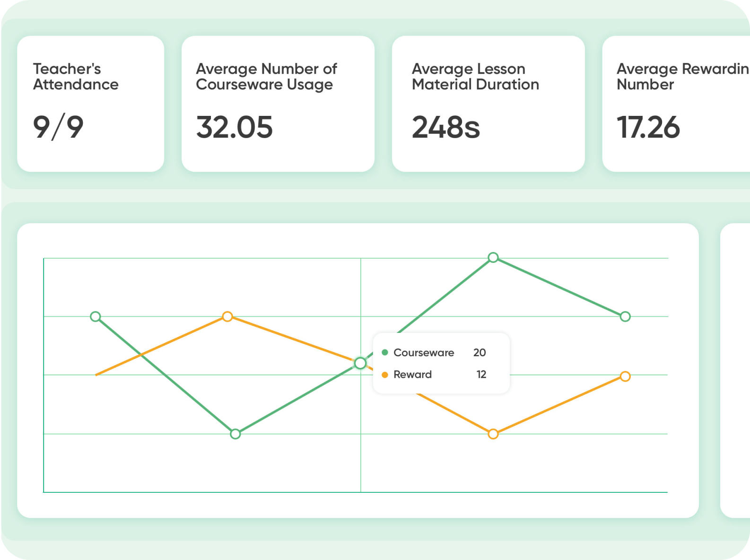Click the Teacher's Attendance card title
Screen dimensions: 750x560
(76, 77)
